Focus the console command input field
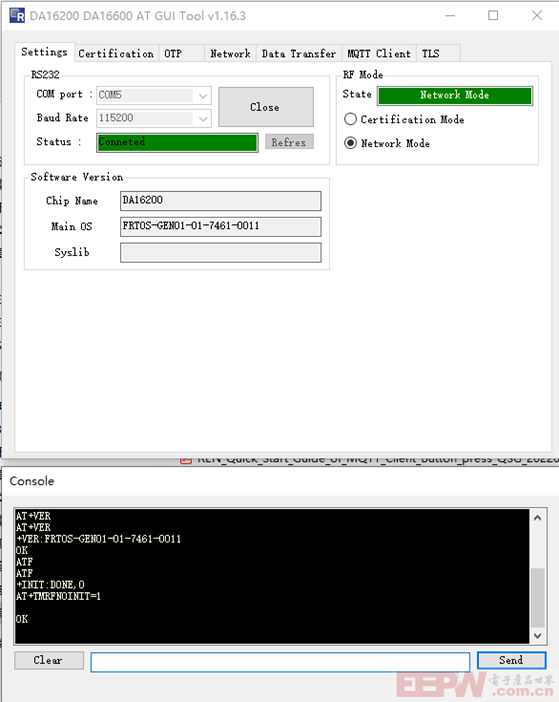 coord(280,661)
